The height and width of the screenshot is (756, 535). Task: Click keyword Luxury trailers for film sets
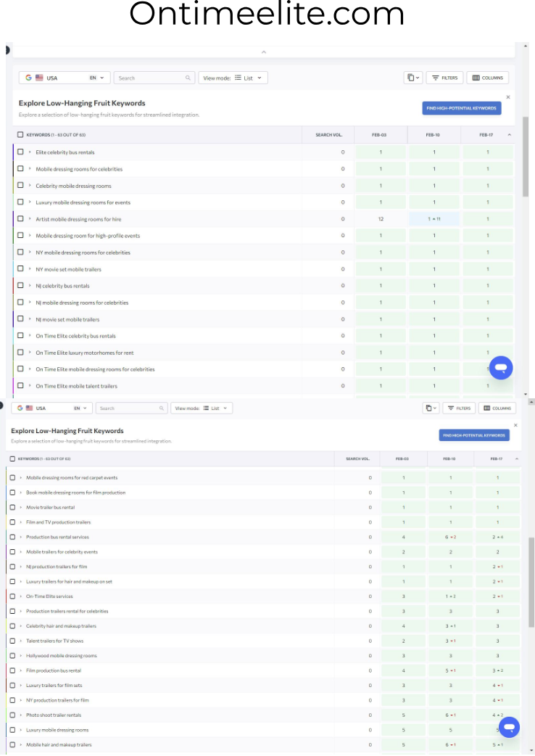click(54, 685)
